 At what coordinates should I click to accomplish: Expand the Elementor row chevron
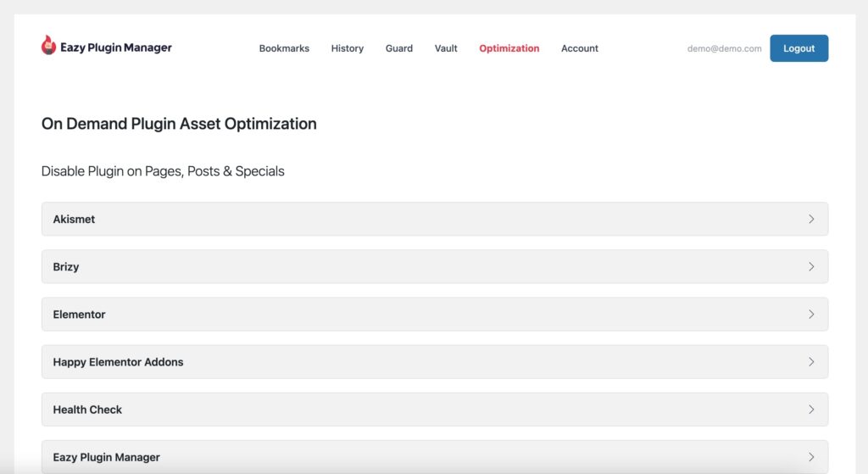pos(811,315)
